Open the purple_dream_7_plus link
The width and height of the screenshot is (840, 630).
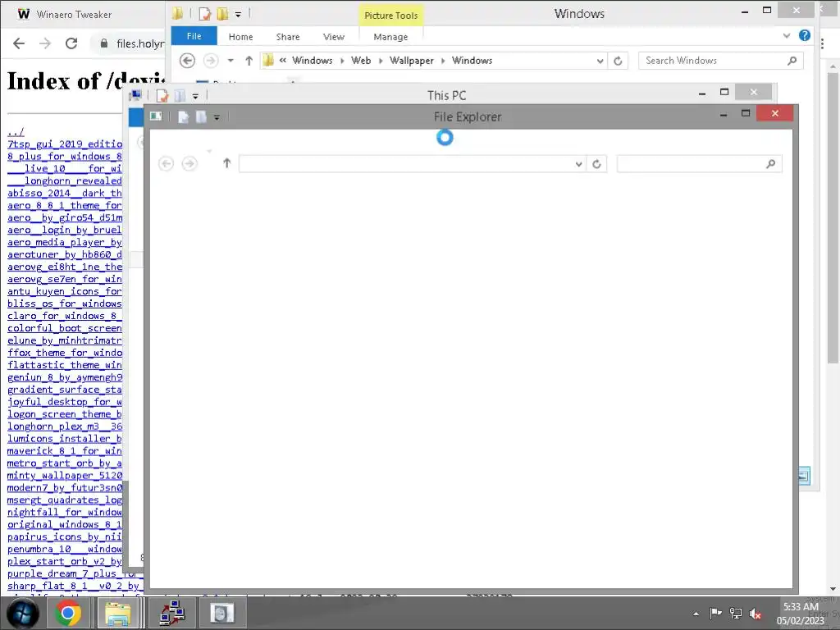click(x=74, y=573)
